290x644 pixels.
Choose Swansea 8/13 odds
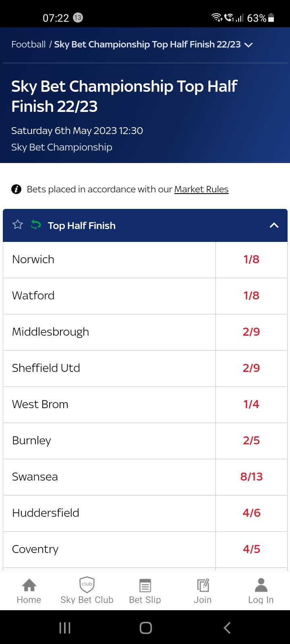pos(251,477)
